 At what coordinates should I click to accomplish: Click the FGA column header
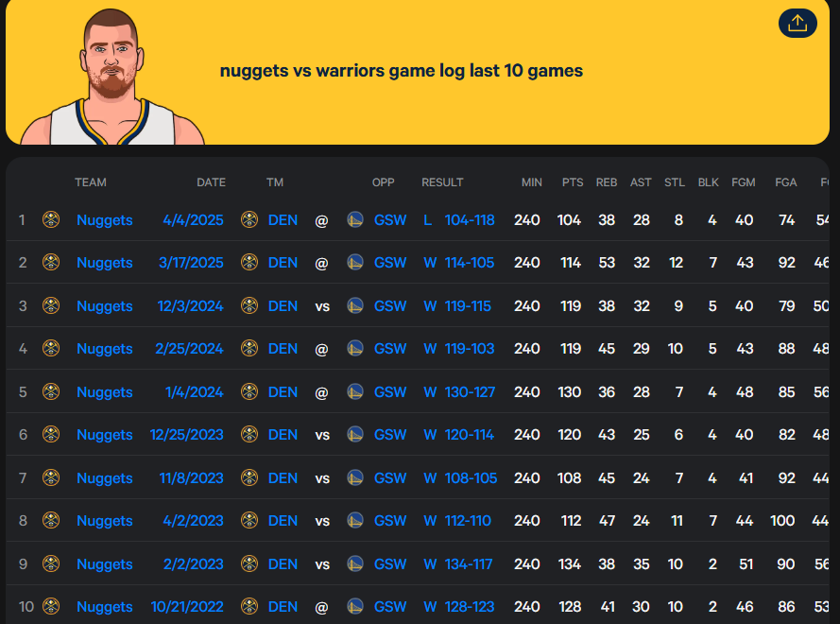click(786, 182)
